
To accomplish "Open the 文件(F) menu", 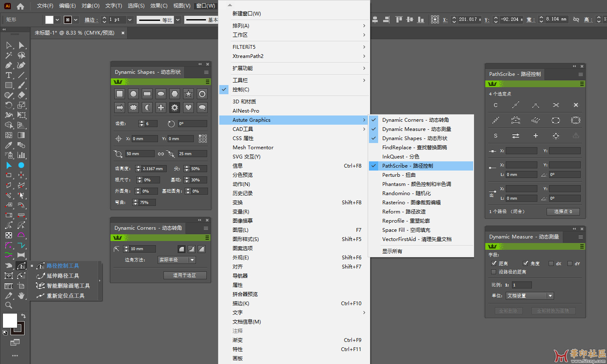I will coord(45,6).
